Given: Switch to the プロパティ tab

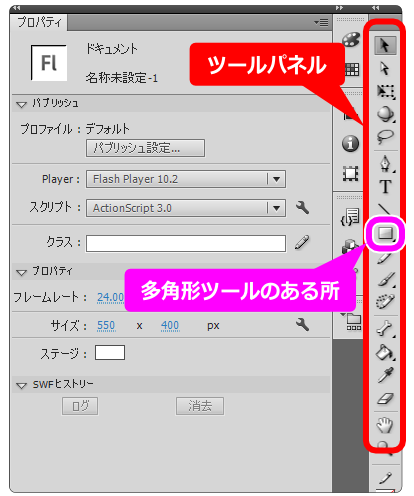Looking at the screenshot, I should point(39,22).
